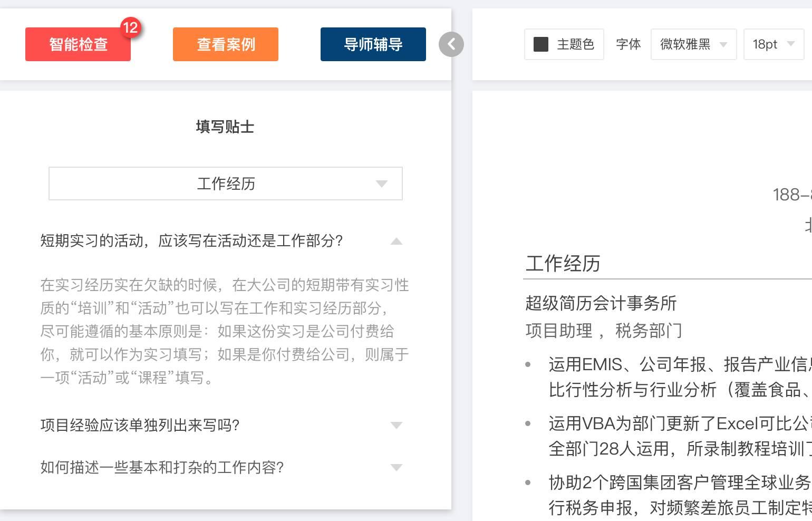Click job title 项目助理 税务部门
Screen dimensions: 812x521
(604, 331)
